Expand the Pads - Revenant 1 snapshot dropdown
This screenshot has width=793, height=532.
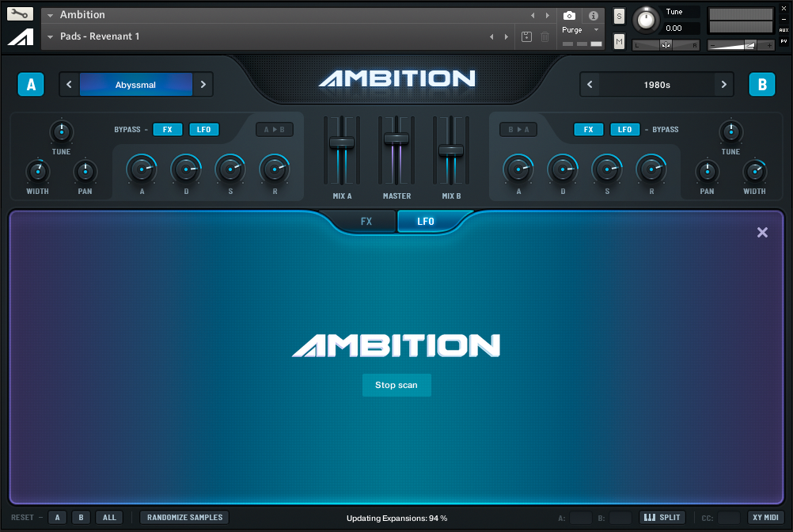pyautogui.click(x=50, y=36)
